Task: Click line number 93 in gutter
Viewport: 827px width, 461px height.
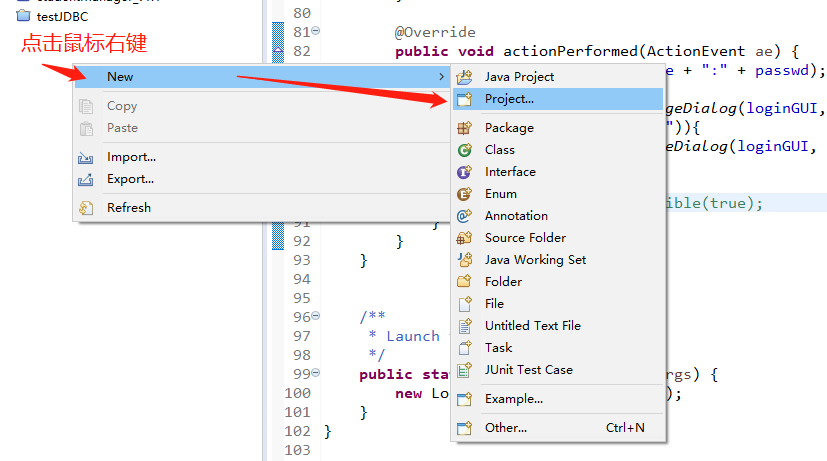Action: click(x=302, y=260)
